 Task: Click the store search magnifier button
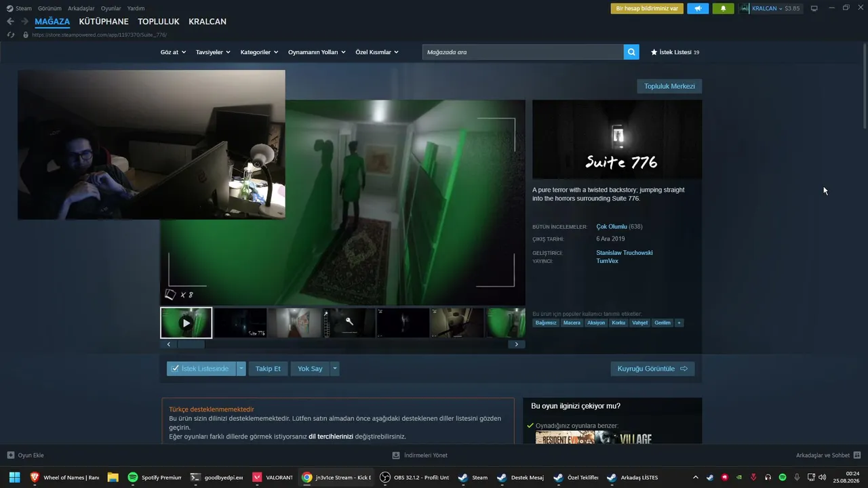[x=631, y=52]
